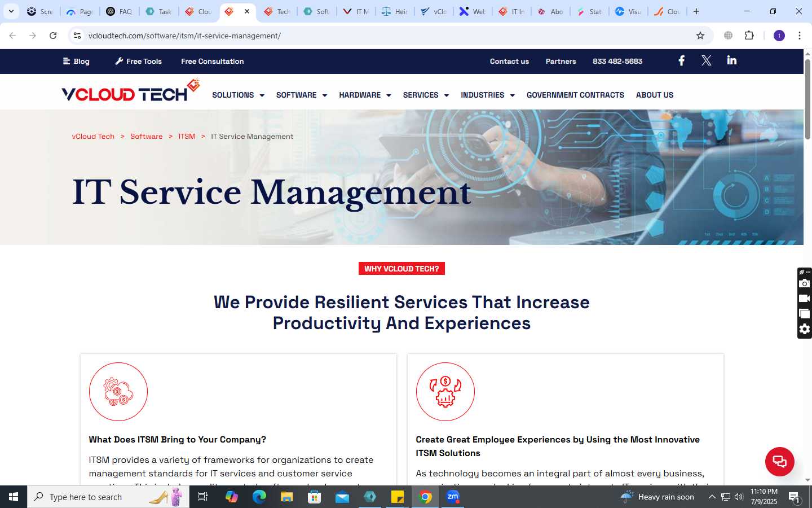Screen dimensions: 812x508
Task: Click the ITSM cloud gears circle icon
Action: 118,392
